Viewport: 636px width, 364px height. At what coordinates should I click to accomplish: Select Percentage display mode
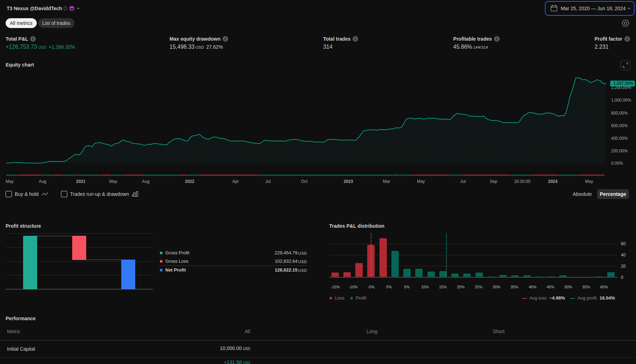tap(613, 194)
